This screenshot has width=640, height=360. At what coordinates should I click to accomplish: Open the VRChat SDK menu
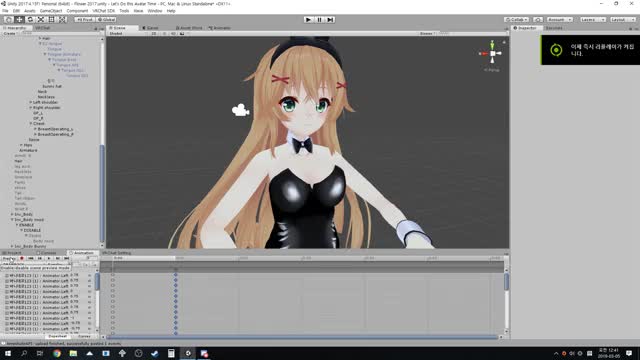[104, 11]
